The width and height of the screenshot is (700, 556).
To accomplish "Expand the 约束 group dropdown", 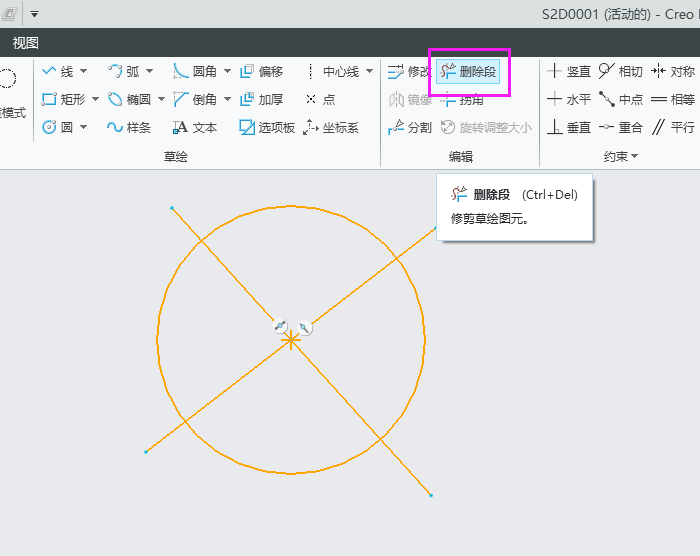I will (621, 156).
